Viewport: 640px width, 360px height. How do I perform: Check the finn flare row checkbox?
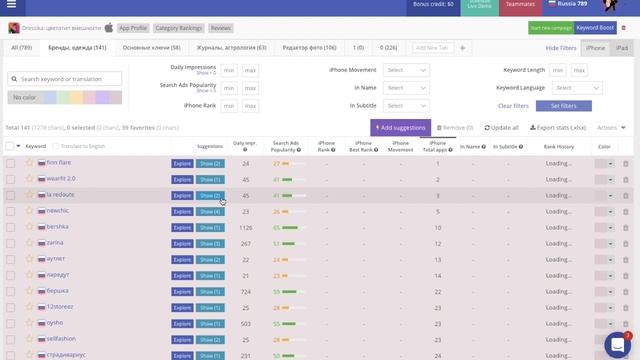[11, 163]
